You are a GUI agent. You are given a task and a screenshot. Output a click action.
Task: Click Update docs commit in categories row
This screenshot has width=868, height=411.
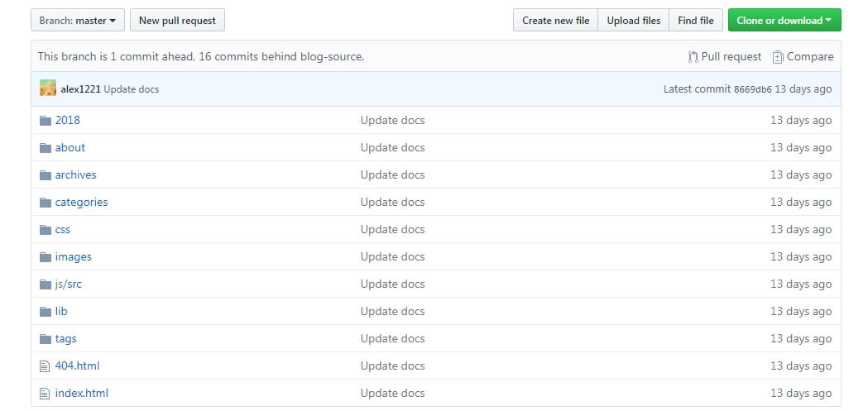coord(392,202)
